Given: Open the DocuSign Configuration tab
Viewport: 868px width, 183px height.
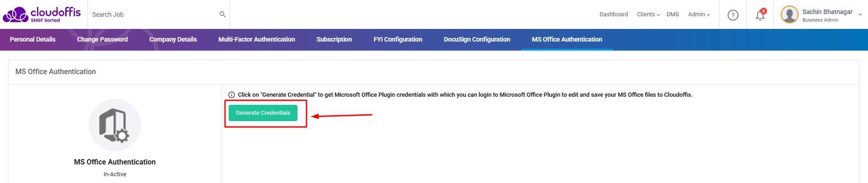Looking at the screenshot, I should 477,40.
